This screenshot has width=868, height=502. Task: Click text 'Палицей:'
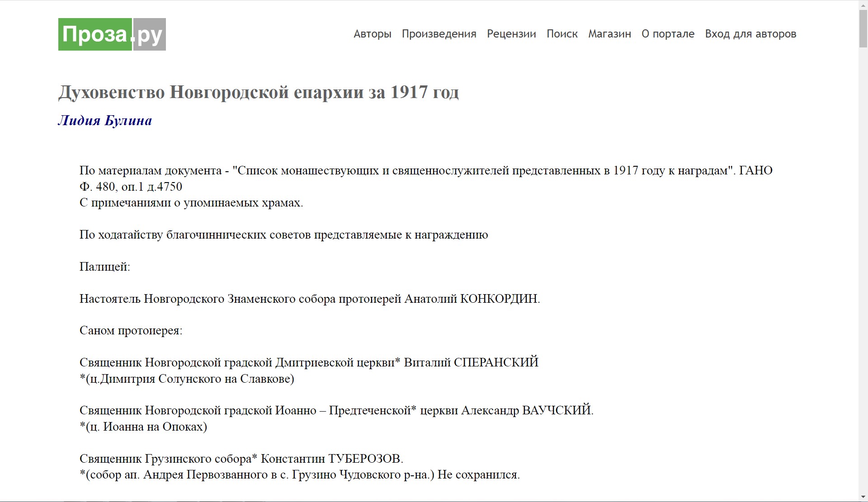point(105,267)
